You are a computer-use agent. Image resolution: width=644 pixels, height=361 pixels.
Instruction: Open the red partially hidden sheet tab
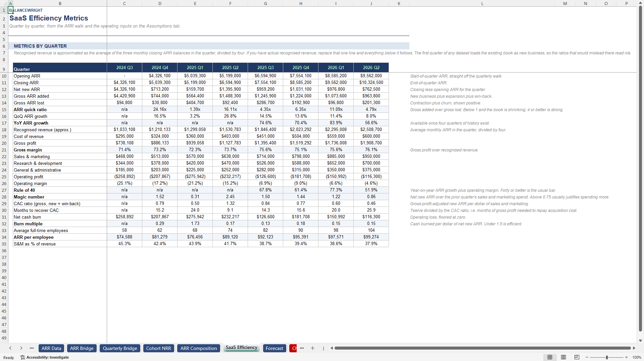(293, 348)
